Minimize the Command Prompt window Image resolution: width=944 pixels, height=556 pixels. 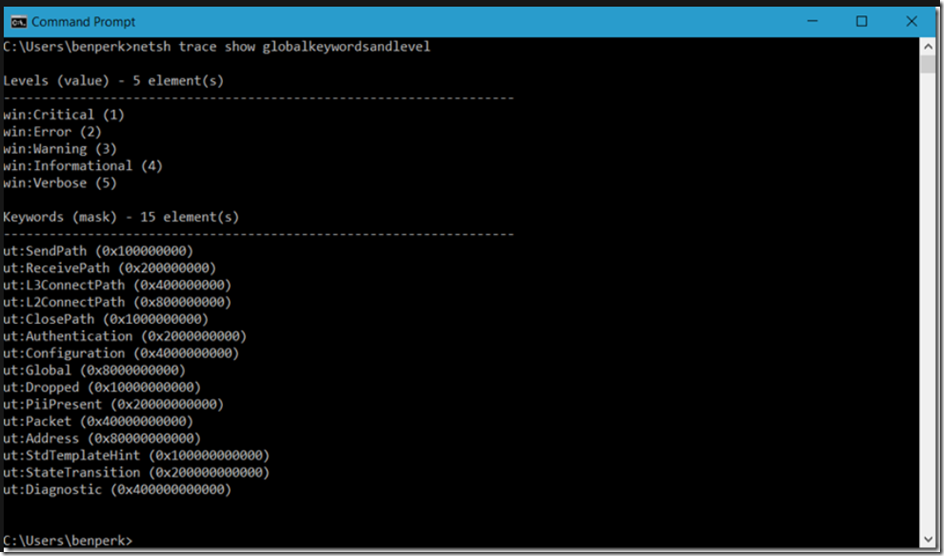point(812,22)
